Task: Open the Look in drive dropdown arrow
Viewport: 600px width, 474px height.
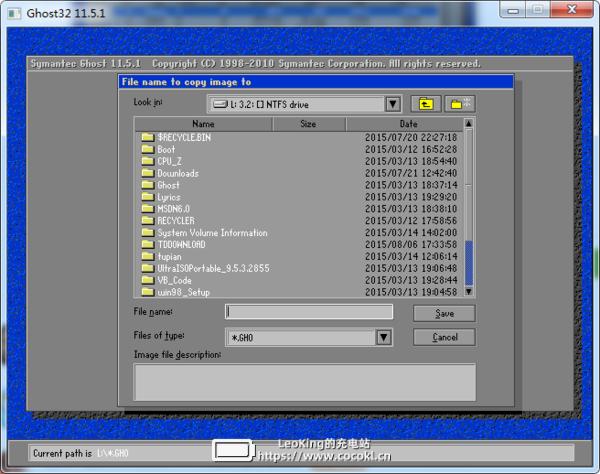Action: pyautogui.click(x=393, y=104)
